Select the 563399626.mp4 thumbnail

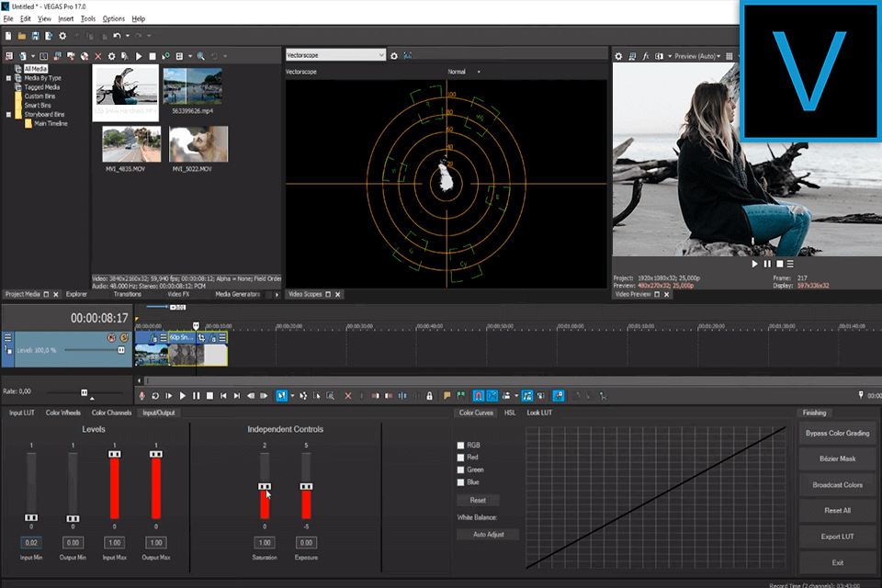pos(192,86)
